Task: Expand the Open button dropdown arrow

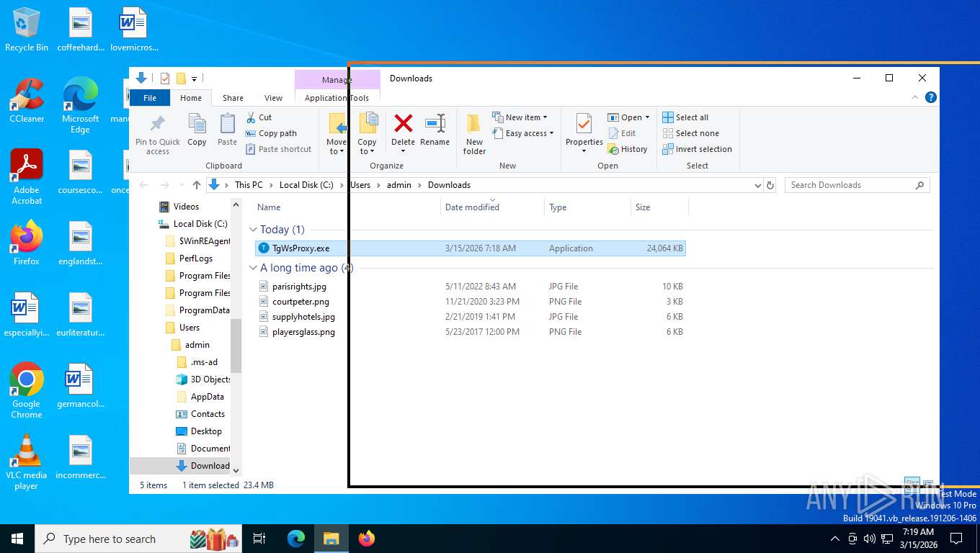Action: click(x=647, y=117)
